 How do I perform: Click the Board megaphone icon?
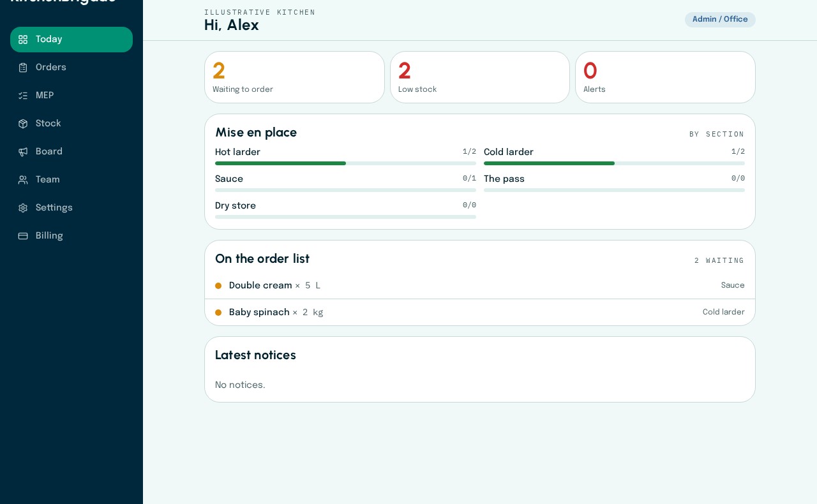[23, 152]
